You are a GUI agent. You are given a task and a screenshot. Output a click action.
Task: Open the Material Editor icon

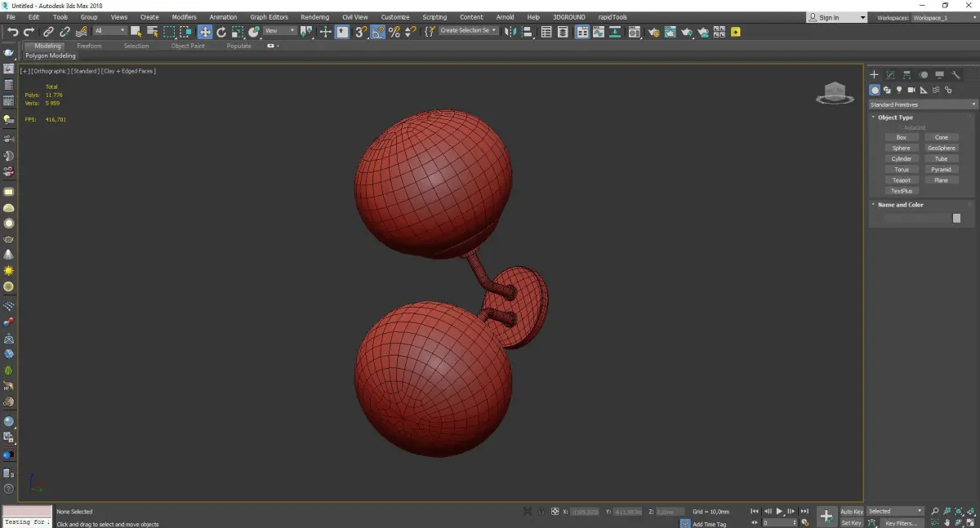click(x=634, y=32)
